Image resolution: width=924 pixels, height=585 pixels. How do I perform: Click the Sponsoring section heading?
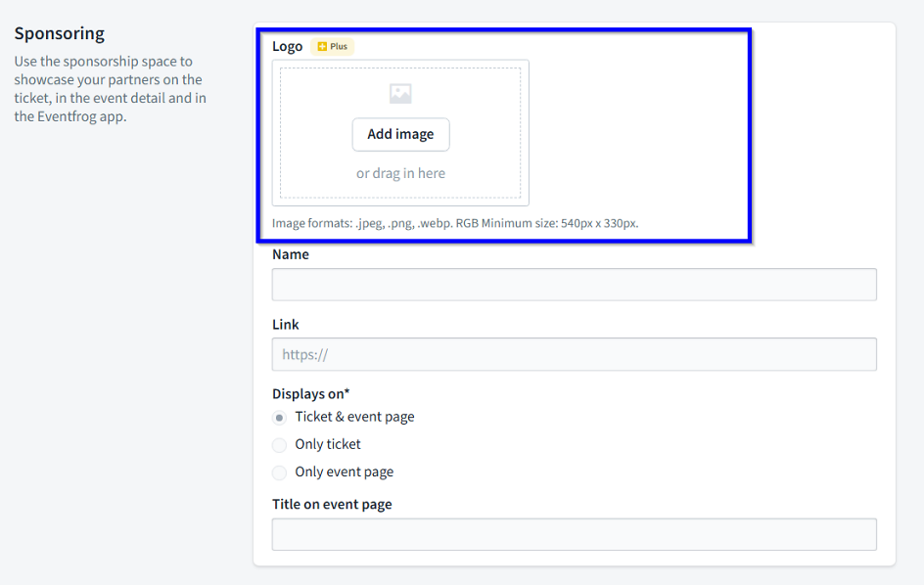(x=60, y=33)
